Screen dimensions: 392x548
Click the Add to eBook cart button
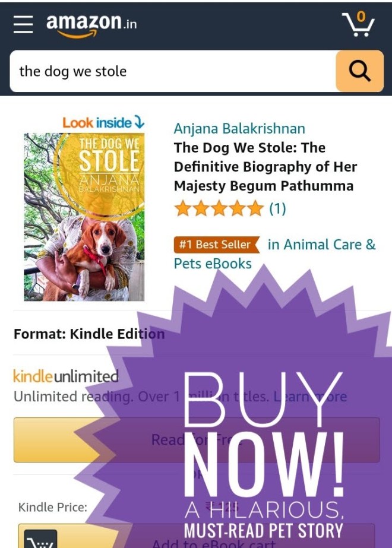pyautogui.click(x=196, y=536)
